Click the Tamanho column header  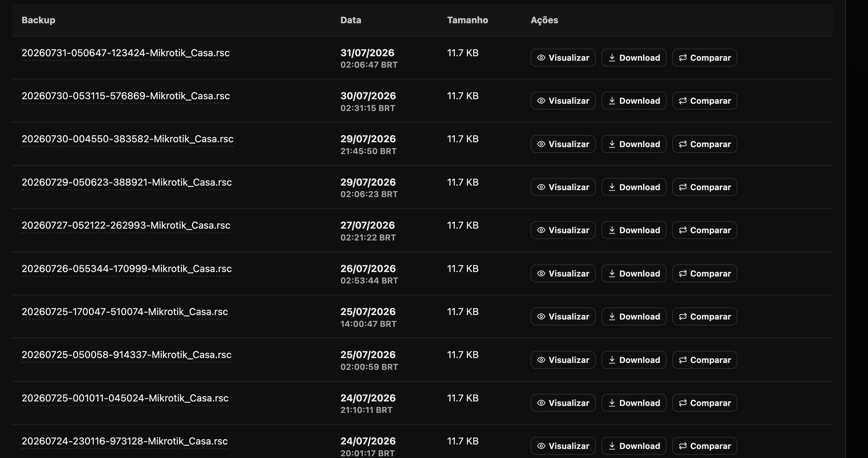[x=467, y=20]
